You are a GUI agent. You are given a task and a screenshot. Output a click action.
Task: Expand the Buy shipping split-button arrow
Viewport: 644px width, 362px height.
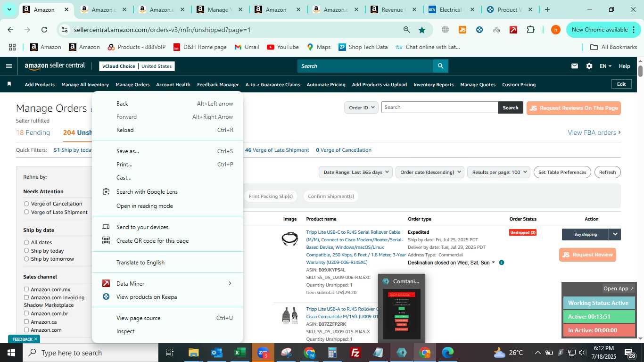click(x=615, y=234)
